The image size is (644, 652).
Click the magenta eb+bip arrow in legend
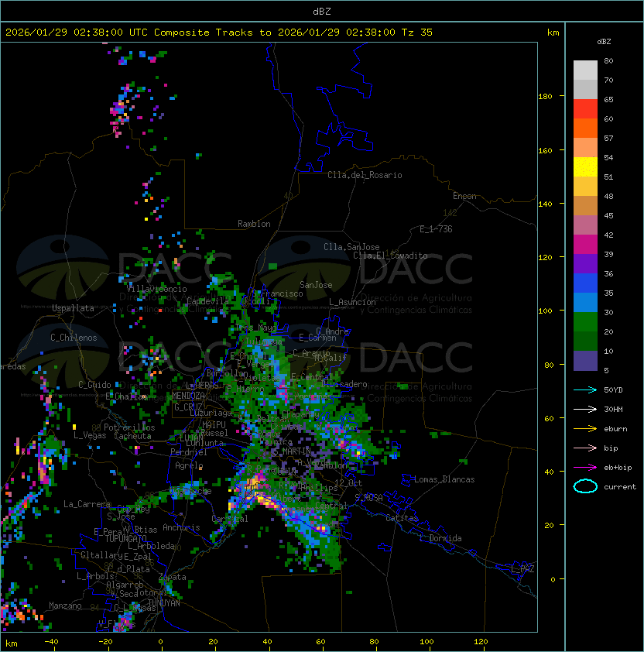[585, 468]
